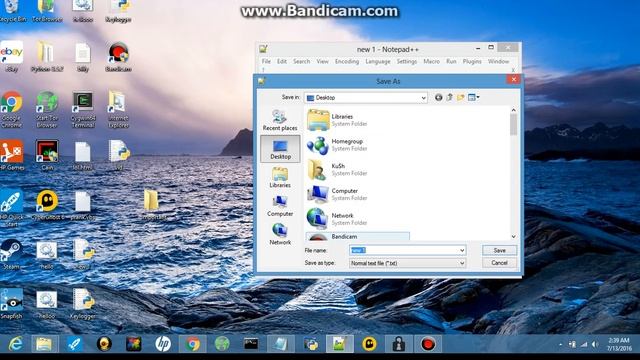Select the Cygwin64 Terminal desktop shortcut

(x=83, y=109)
